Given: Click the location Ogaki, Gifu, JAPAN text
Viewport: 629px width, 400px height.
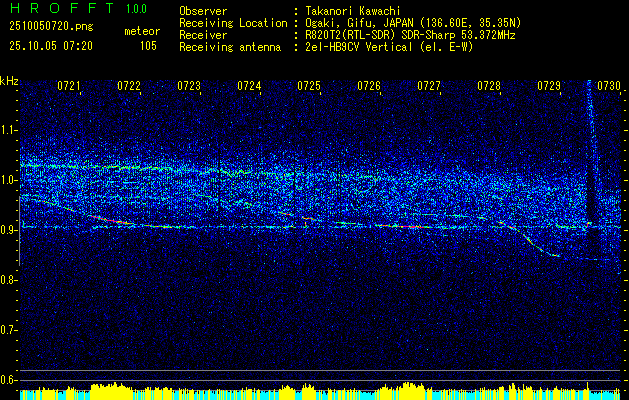Looking at the screenshot, I should (413, 23).
